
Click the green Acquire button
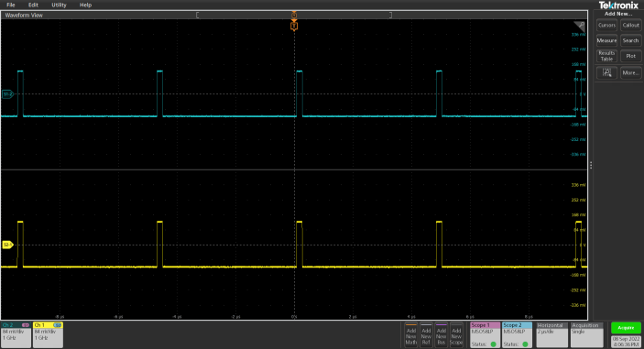pos(626,328)
